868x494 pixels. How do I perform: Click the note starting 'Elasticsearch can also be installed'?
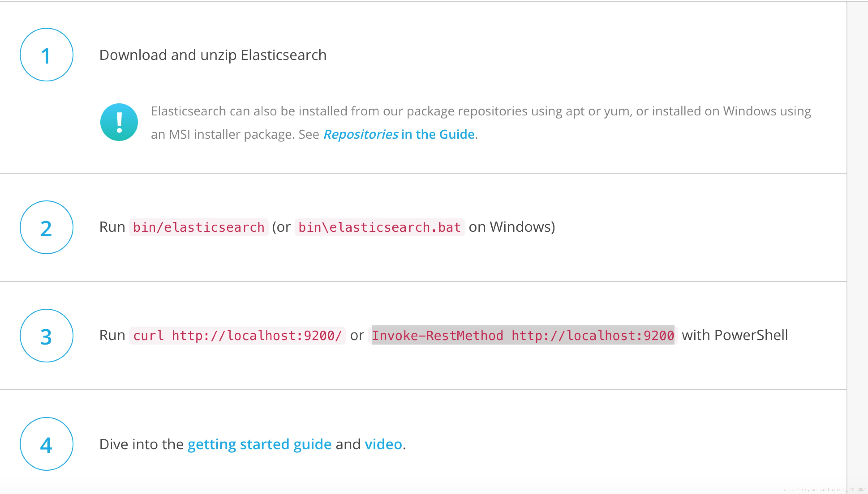point(481,123)
